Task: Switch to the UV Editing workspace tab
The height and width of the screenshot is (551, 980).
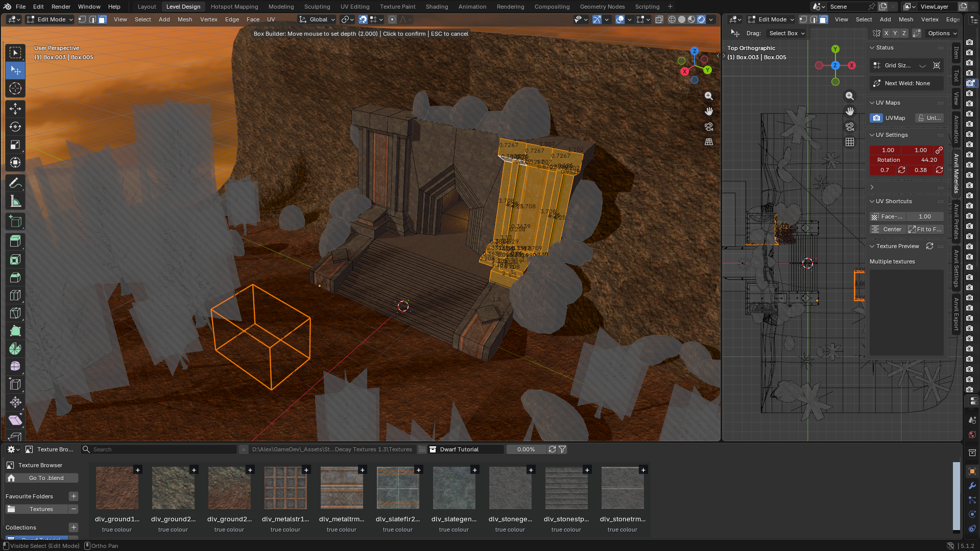Action: [x=355, y=7]
